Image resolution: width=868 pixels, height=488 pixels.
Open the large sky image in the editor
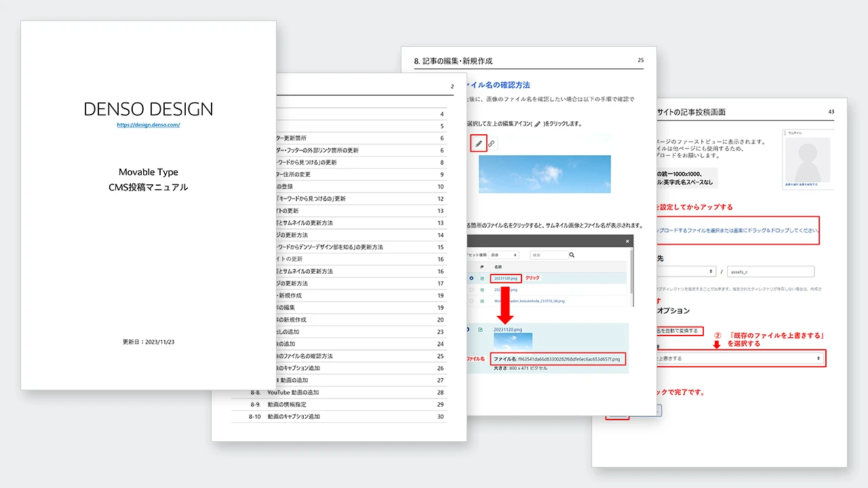(545, 174)
